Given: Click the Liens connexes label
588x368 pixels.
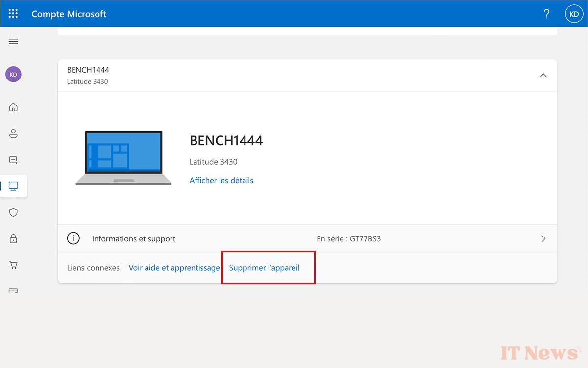Looking at the screenshot, I should pos(93,268).
